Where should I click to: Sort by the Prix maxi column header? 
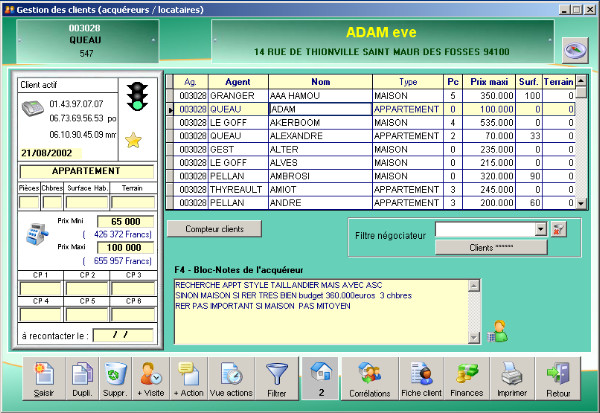[x=489, y=82]
